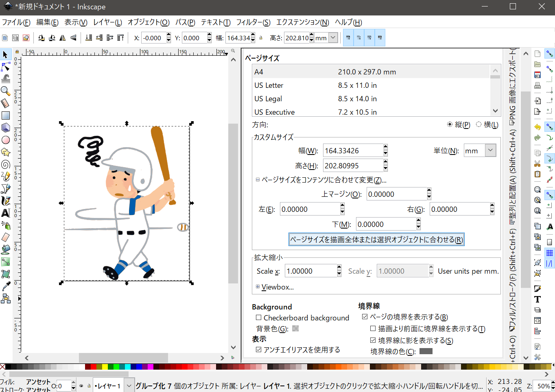Open Inkscape preferences wrench icon

[x=538, y=357]
